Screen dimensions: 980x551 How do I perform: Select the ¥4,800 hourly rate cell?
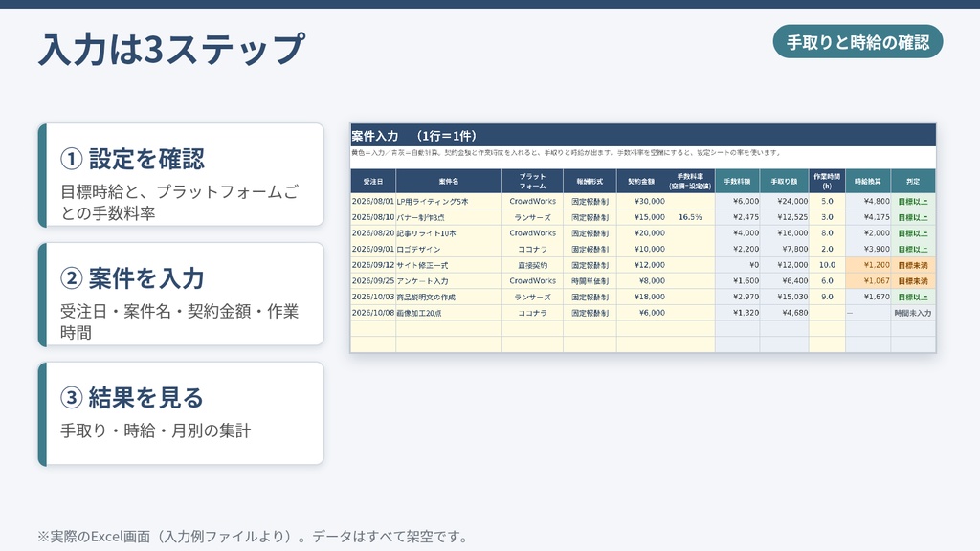[x=868, y=201]
